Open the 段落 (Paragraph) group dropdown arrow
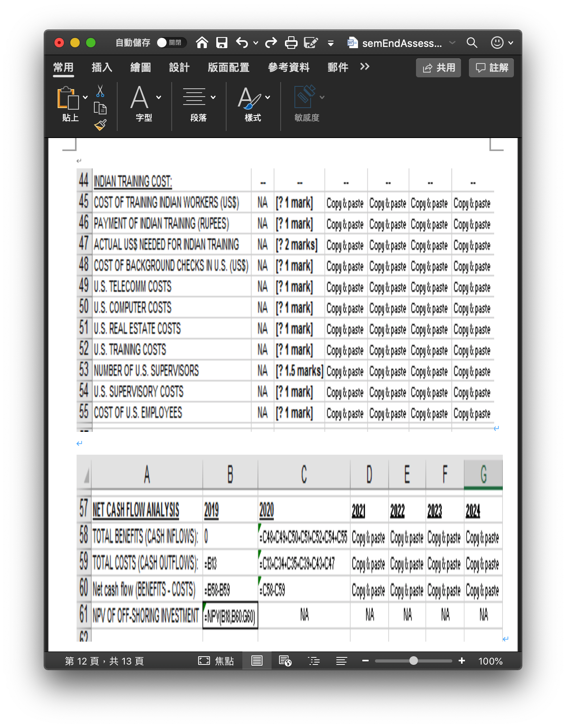Image resolution: width=566 pixels, height=728 pixels. [213, 97]
